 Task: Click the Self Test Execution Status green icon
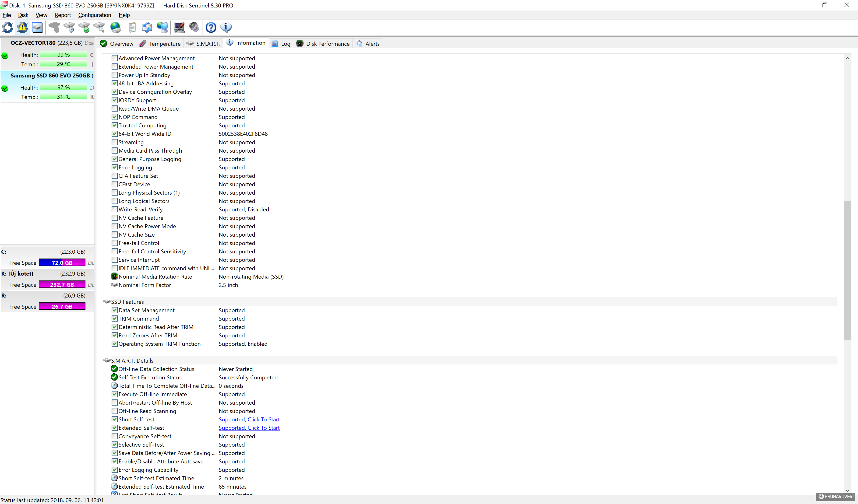(x=114, y=377)
